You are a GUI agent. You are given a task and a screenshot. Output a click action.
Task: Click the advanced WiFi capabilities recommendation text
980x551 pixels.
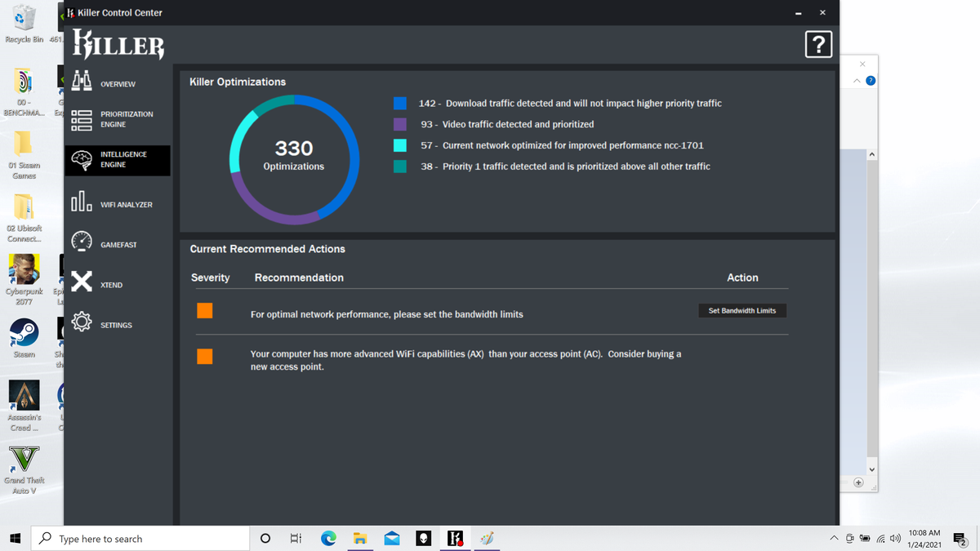coord(465,360)
